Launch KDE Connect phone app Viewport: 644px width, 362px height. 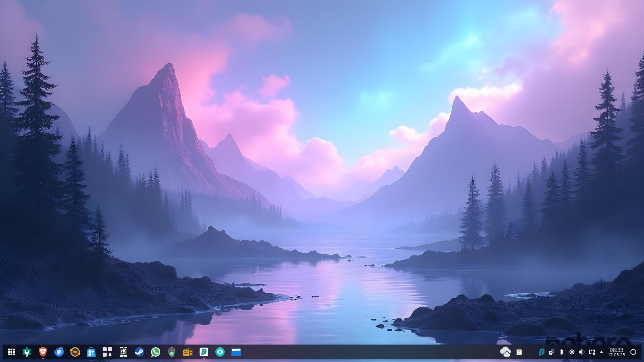[123, 352]
